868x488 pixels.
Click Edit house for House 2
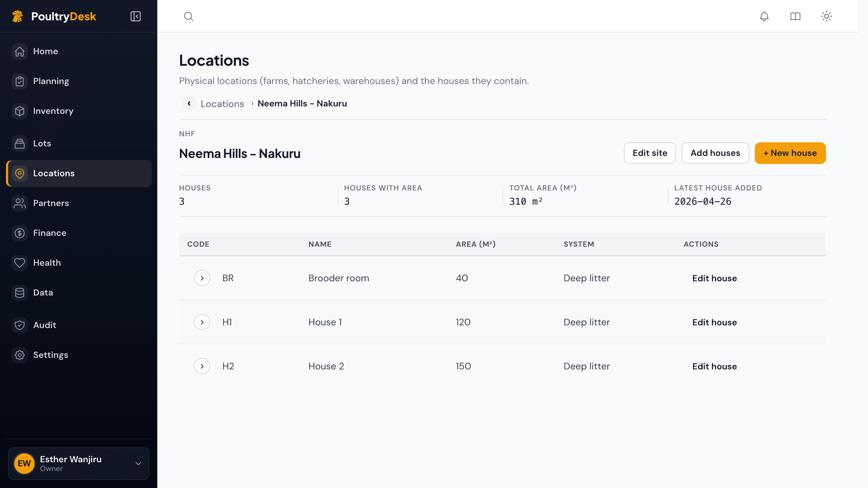(714, 366)
